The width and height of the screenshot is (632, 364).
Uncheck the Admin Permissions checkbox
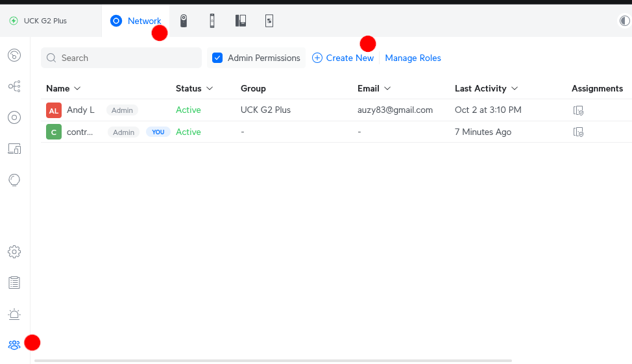tap(218, 58)
